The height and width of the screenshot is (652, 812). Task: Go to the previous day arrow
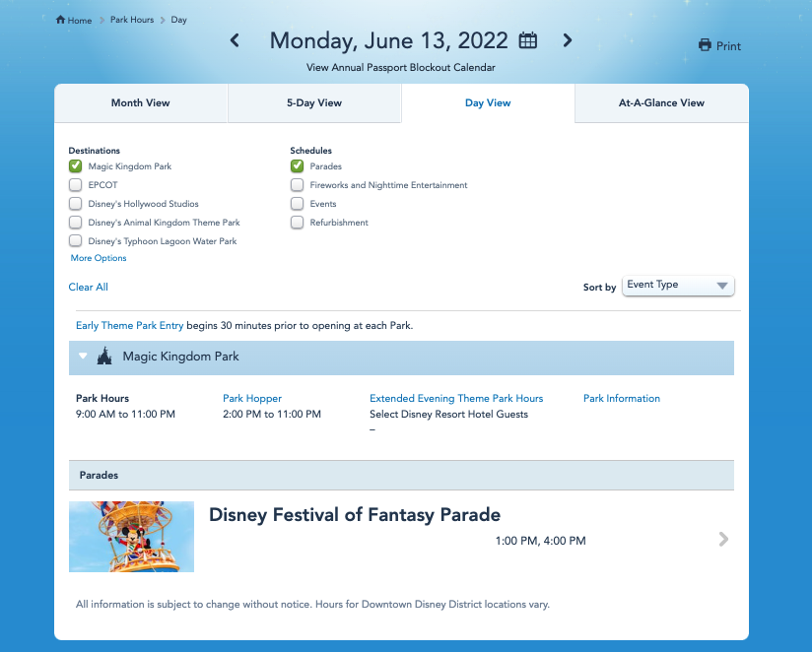[x=235, y=40]
